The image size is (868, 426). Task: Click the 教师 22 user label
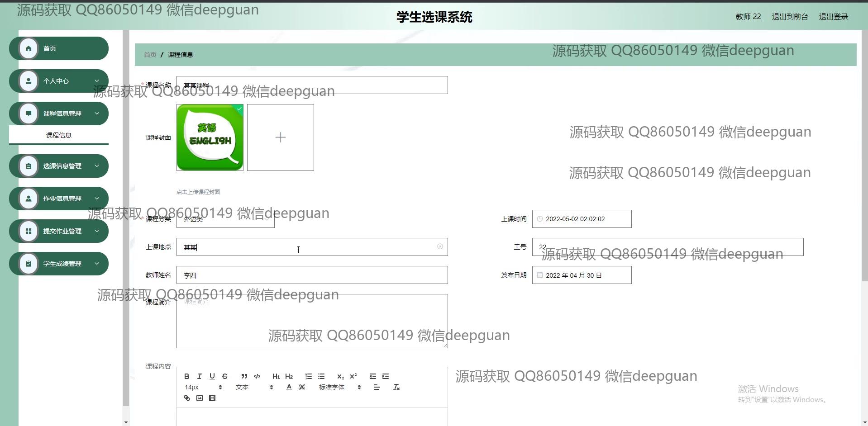(x=748, y=17)
